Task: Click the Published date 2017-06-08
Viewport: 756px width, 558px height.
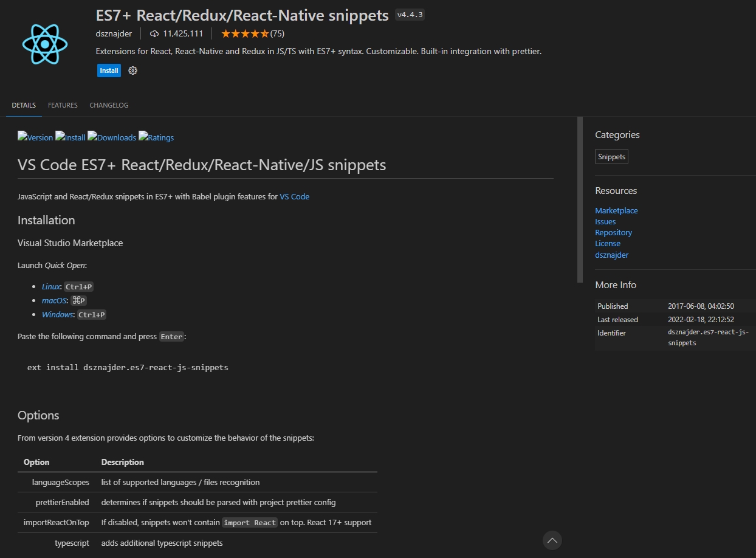Action: point(701,306)
